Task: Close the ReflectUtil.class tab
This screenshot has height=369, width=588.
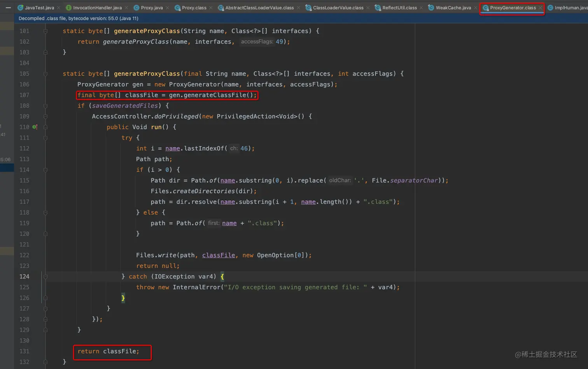Action: (421, 8)
